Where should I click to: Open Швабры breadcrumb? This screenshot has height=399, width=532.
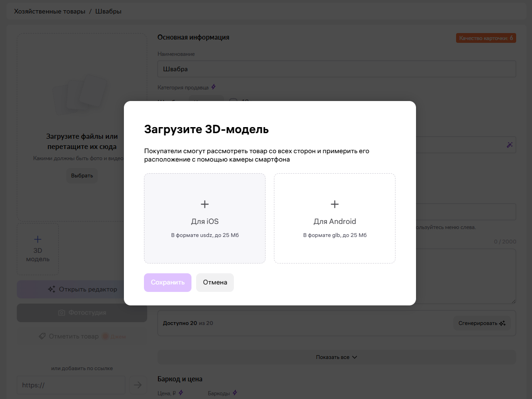click(x=108, y=11)
